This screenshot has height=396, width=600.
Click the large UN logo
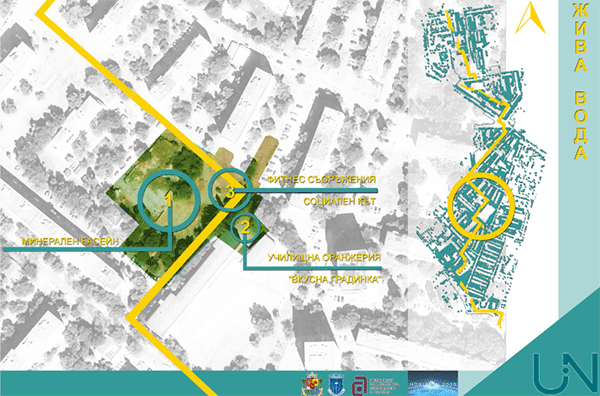point(565,372)
